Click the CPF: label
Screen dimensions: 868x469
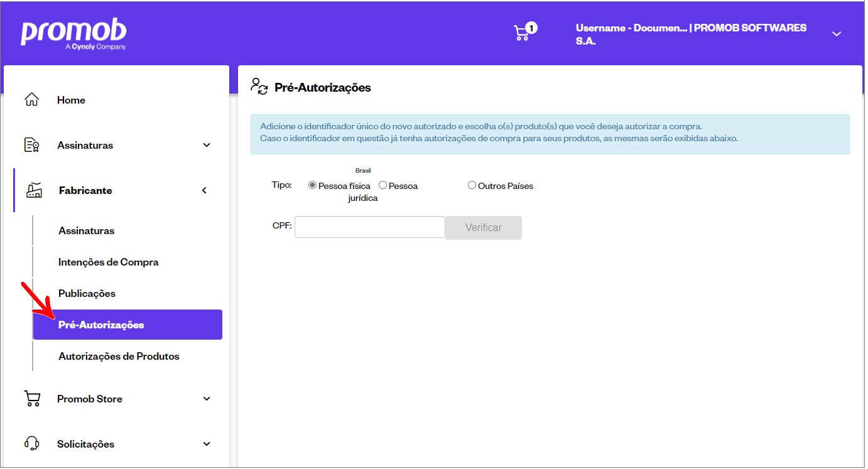click(283, 226)
